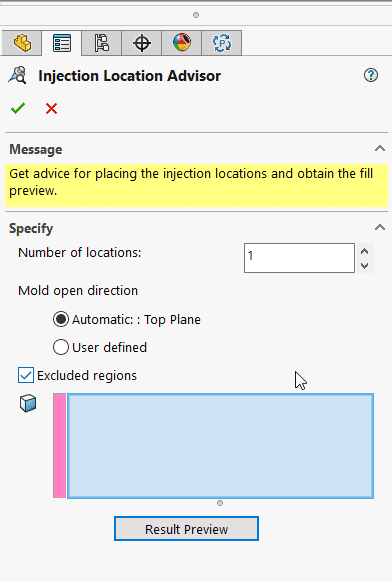Click the Number of locations field
The width and height of the screenshot is (392, 581).
pyautogui.click(x=299, y=258)
